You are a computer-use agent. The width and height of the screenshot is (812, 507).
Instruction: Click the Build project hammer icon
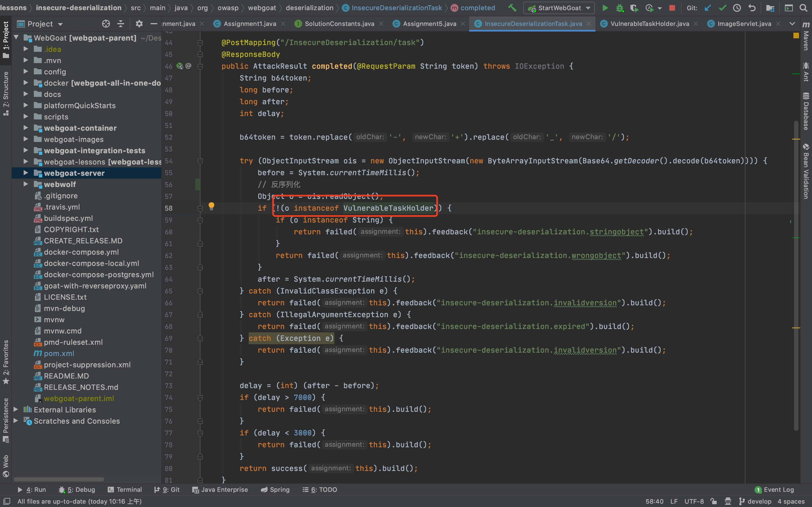tap(512, 8)
